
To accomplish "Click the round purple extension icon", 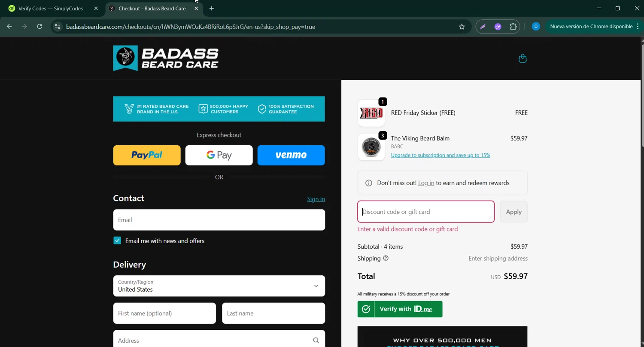I will 498,27.
